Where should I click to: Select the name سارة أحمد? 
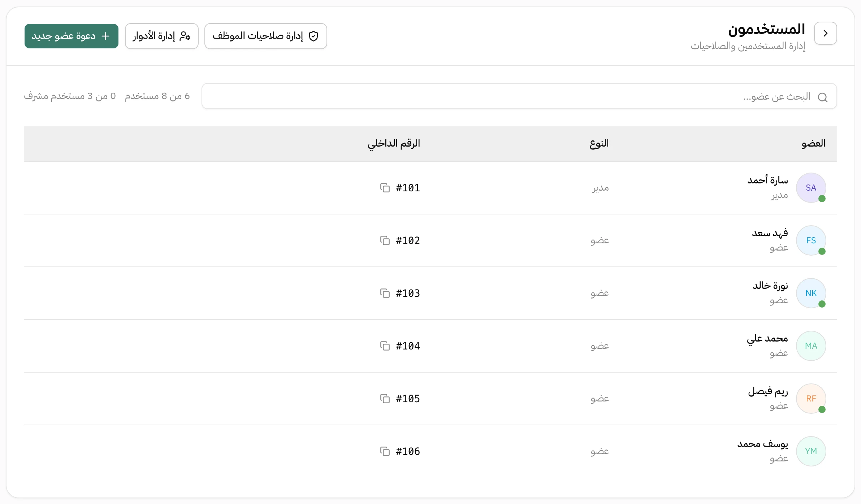click(x=767, y=180)
